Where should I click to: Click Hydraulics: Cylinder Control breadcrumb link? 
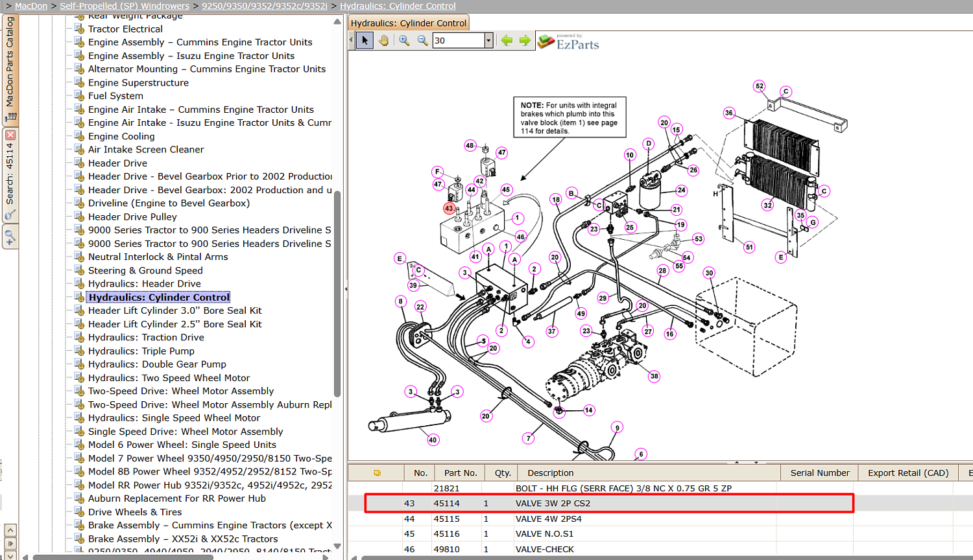click(x=398, y=6)
